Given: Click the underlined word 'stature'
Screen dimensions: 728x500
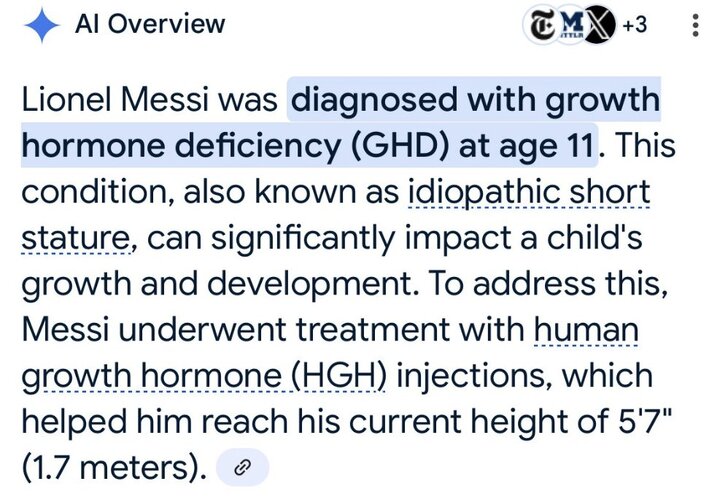Looking at the screenshot, I should click(76, 238).
